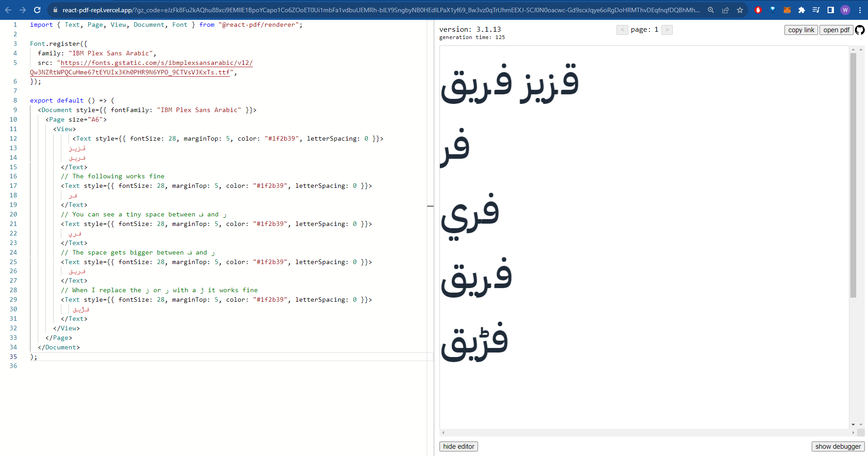Click the music playlist extension icon

coord(816,10)
